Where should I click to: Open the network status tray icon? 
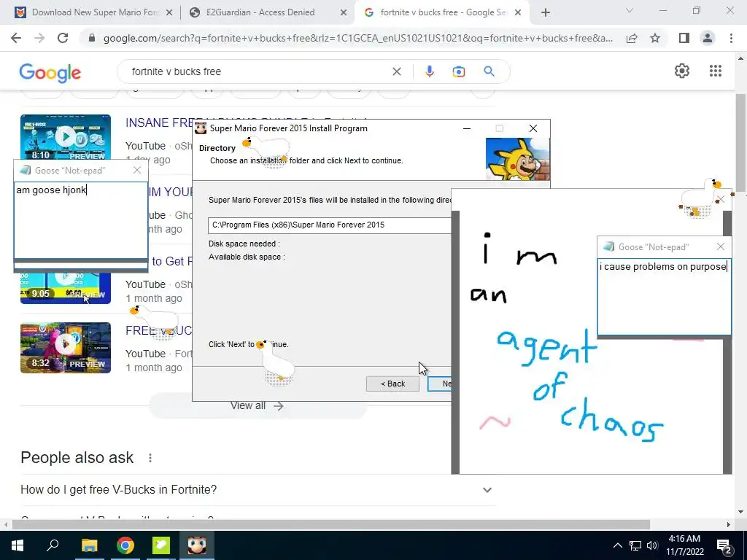(x=635, y=545)
